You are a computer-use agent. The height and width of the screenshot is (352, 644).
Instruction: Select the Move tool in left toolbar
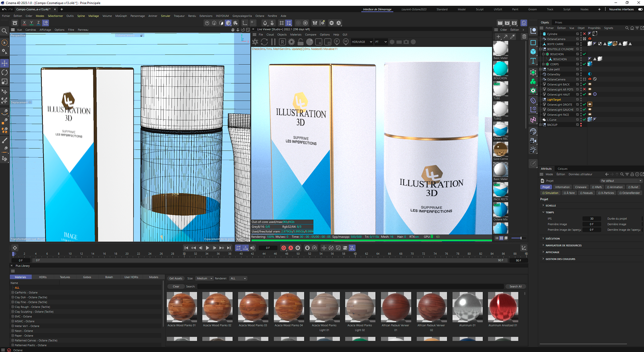pyautogui.click(x=5, y=63)
